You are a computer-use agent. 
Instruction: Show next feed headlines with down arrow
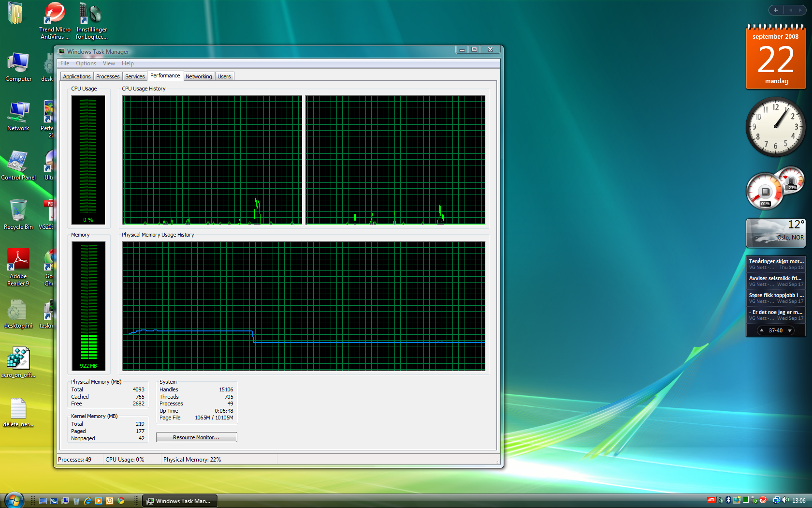[x=790, y=330]
